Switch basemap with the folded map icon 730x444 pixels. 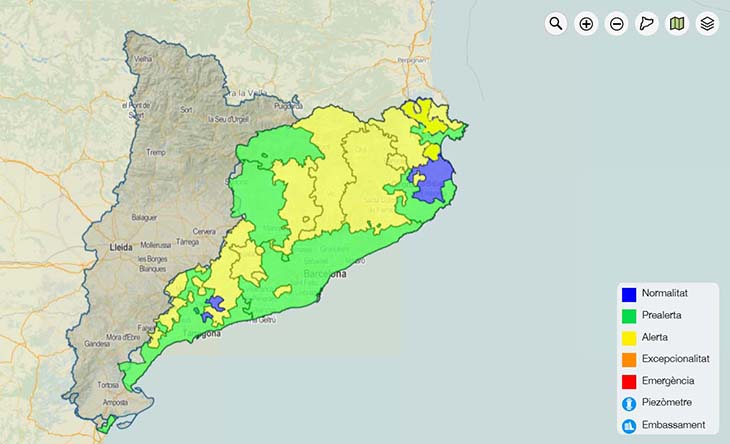point(677,23)
